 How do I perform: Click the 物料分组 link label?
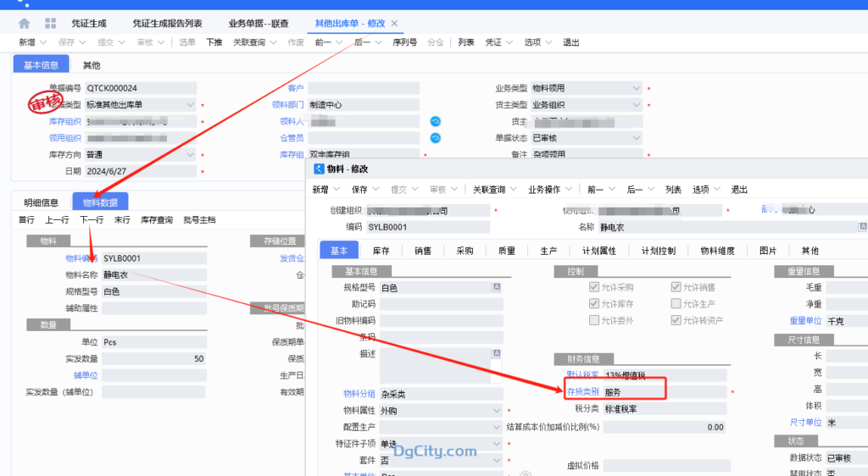[x=359, y=394]
